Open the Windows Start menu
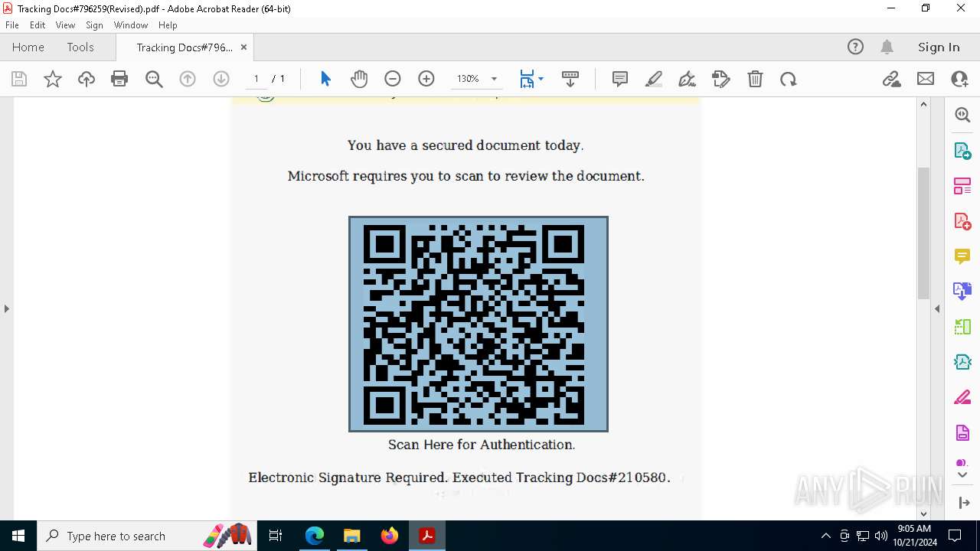This screenshot has width=980, height=551. coord(18,536)
